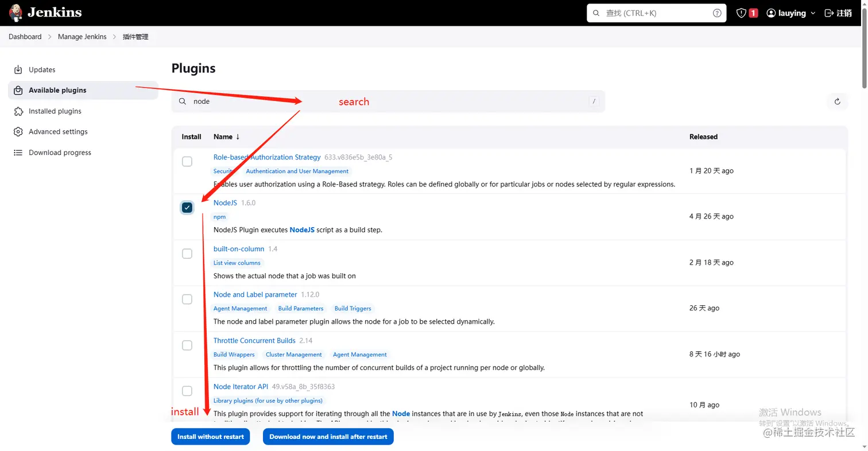The image size is (868, 451).
Task: Click the Install without restart button
Action: click(x=211, y=437)
